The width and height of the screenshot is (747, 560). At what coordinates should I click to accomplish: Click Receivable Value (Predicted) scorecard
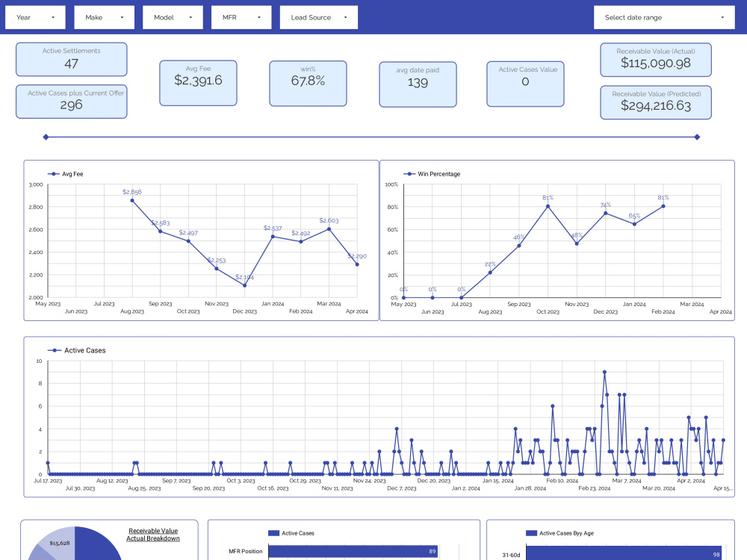[x=656, y=102]
